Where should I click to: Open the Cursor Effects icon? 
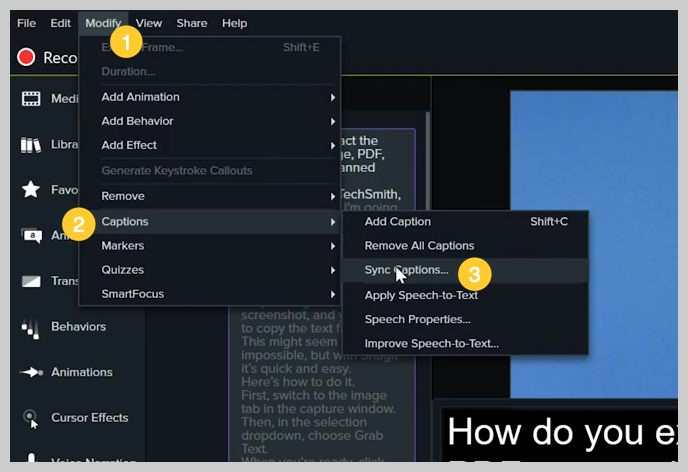coord(31,418)
